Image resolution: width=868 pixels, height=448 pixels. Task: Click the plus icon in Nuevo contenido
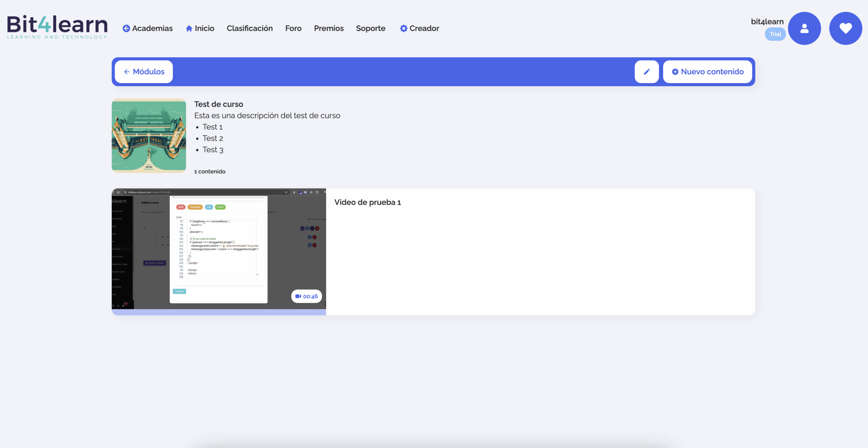(675, 72)
